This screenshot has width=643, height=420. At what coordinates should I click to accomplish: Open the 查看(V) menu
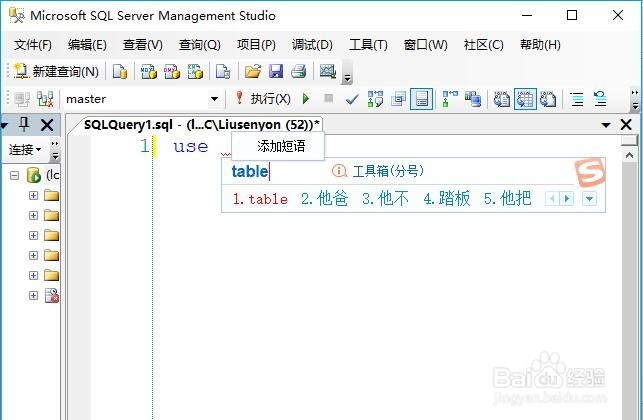click(143, 44)
